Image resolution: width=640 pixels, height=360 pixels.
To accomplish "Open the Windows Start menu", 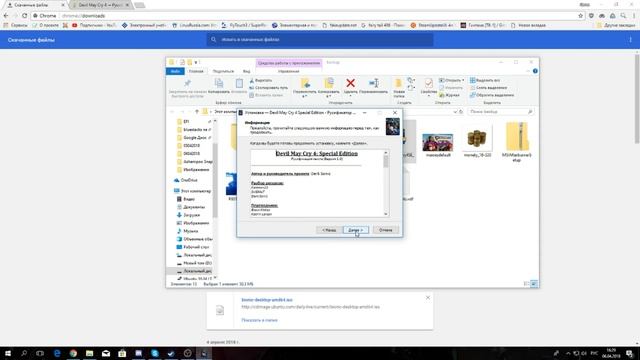I will pos(7,353).
